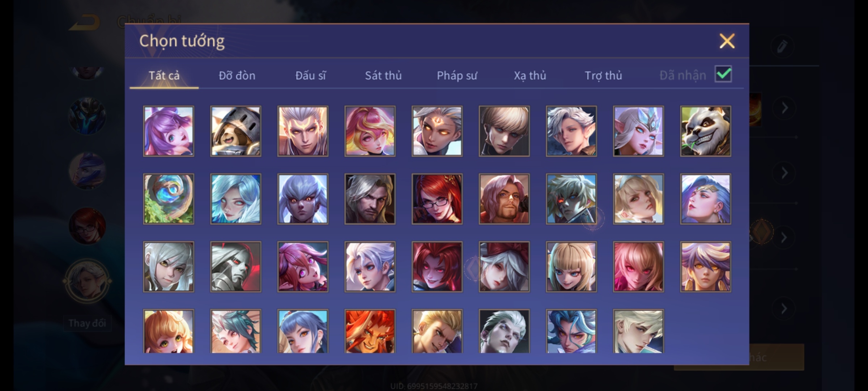Select the pink-haired bearded man hero
The width and height of the screenshot is (868, 391).
[504, 199]
